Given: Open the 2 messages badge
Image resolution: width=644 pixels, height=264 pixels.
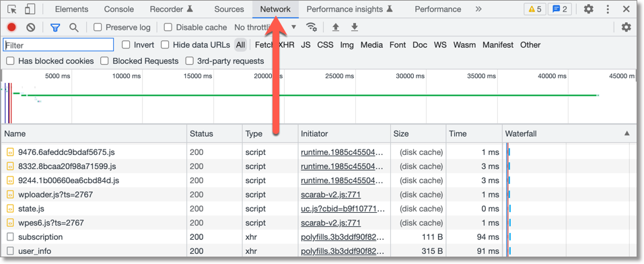Looking at the screenshot, I should tap(559, 9).
